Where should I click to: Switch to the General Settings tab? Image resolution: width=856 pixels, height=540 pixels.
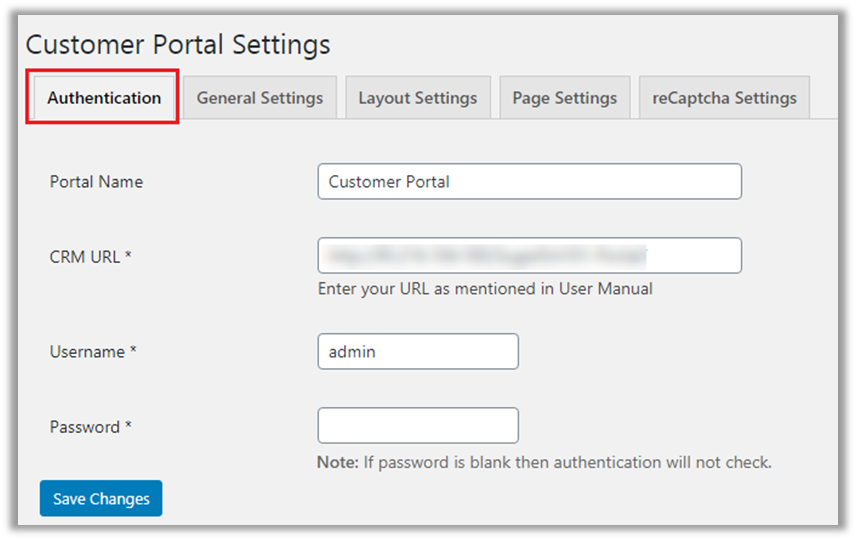pyautogui.click(x=259, y=98)
